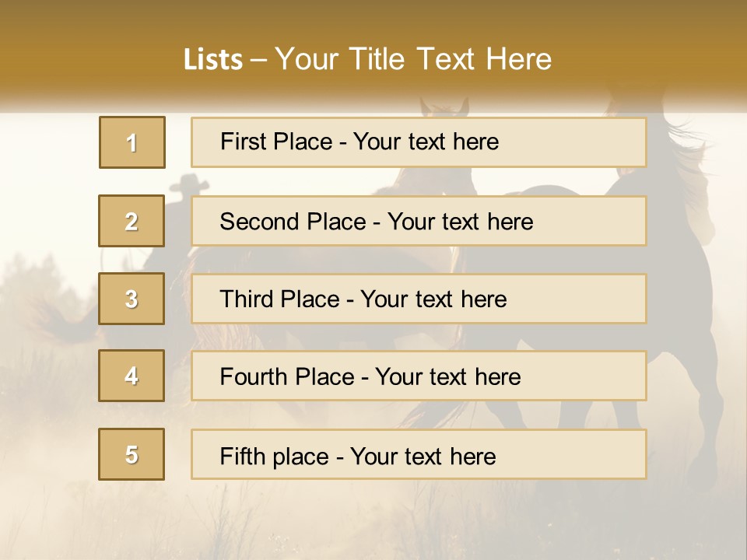Click the horse ears above first text box
Viewport: 747px width, 560px height.
coord(445,106)
